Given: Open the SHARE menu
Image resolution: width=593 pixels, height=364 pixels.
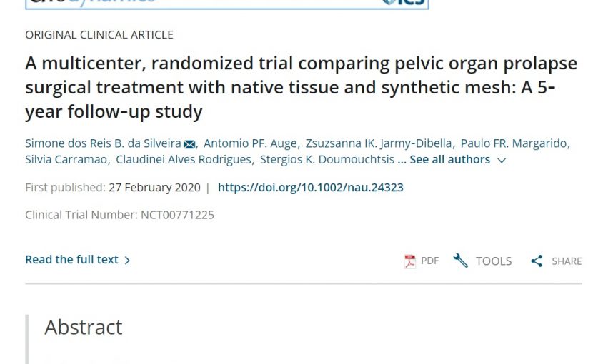Looking at the screenshot, I should pos(567,261).
